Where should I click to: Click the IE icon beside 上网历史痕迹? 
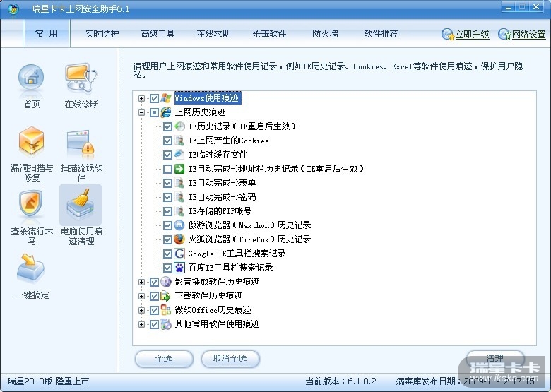pos(166,112)
